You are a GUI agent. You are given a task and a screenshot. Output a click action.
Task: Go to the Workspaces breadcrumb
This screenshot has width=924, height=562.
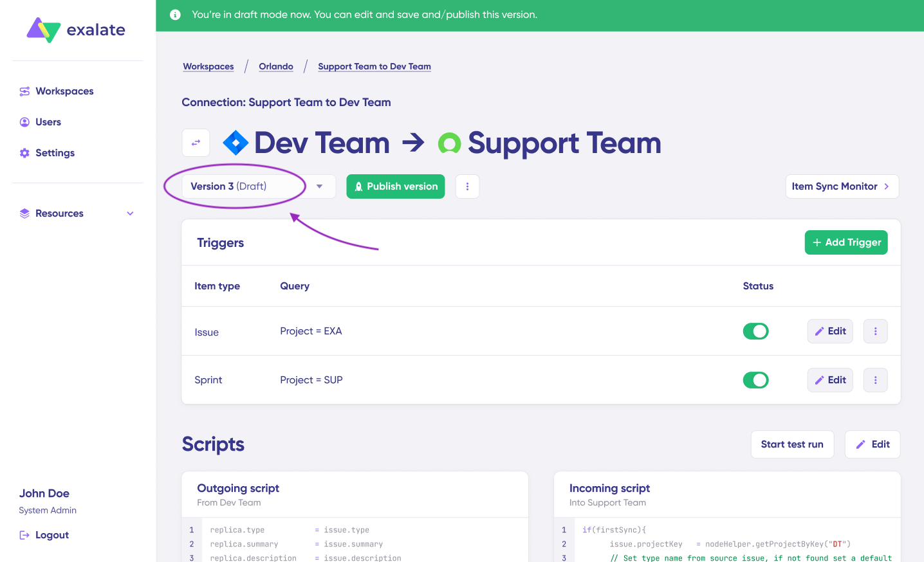208,66
